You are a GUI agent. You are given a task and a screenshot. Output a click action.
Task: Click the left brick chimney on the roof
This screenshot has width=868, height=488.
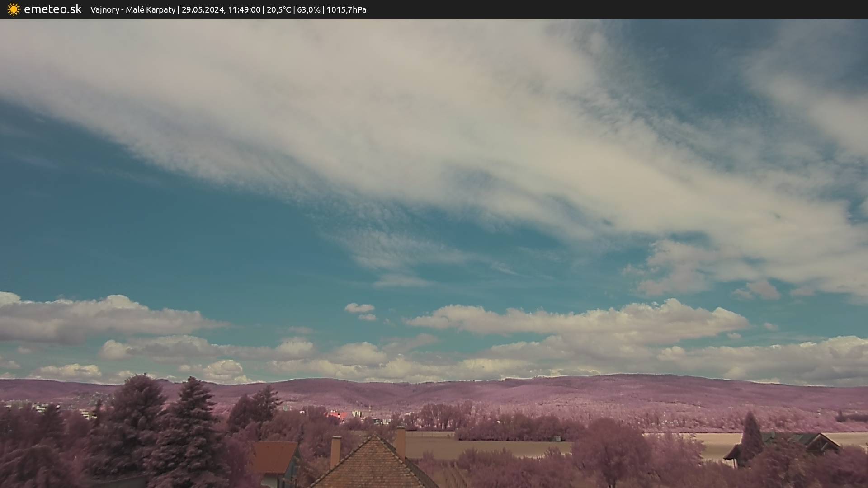(x=335, y=451)
